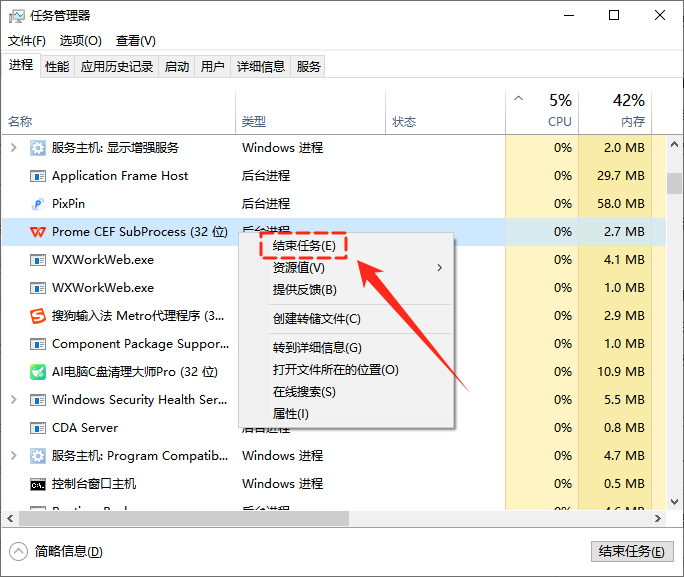Switch to the 应用历史记录 tab
The height and width of the screenshot is (577, 684).
coord(116,66)
